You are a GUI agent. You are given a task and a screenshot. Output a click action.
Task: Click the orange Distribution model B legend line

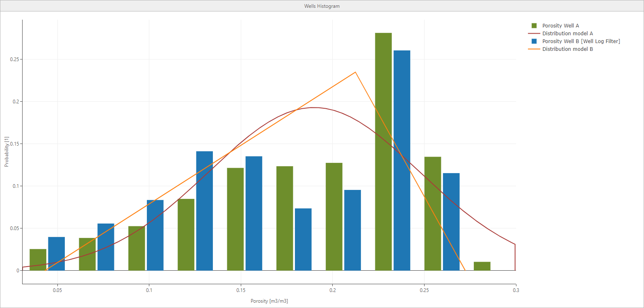(534, 49)
